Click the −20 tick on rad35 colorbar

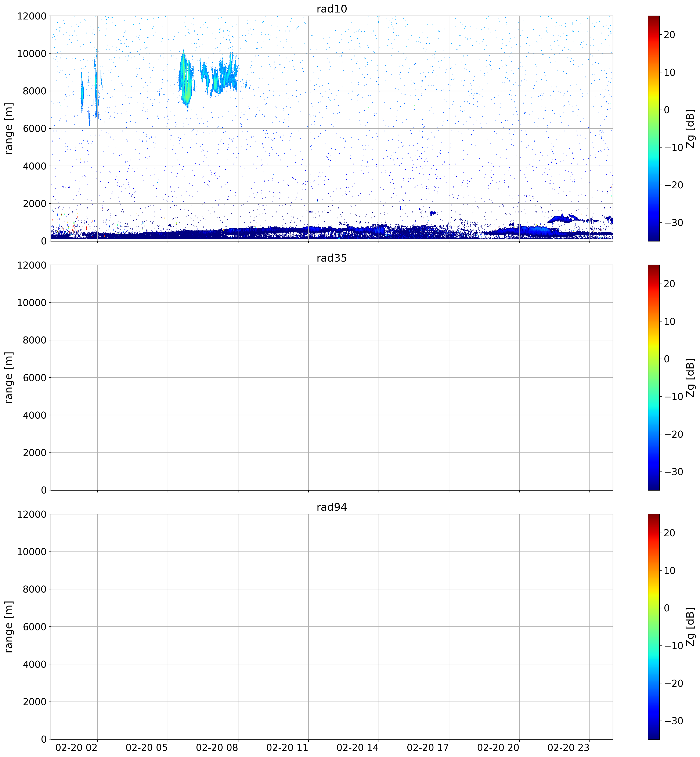click(x=674, y=434)
